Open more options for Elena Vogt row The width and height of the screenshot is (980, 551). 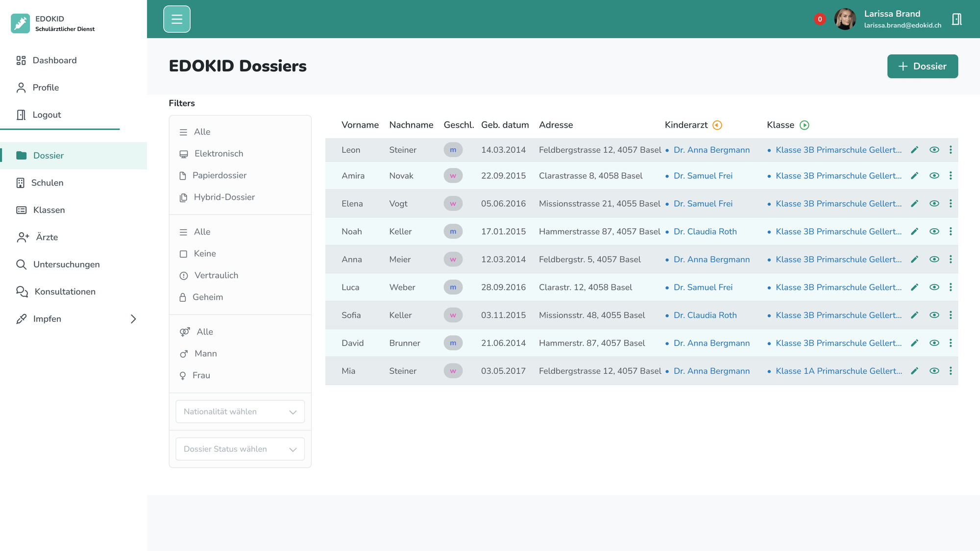point(951,204)
